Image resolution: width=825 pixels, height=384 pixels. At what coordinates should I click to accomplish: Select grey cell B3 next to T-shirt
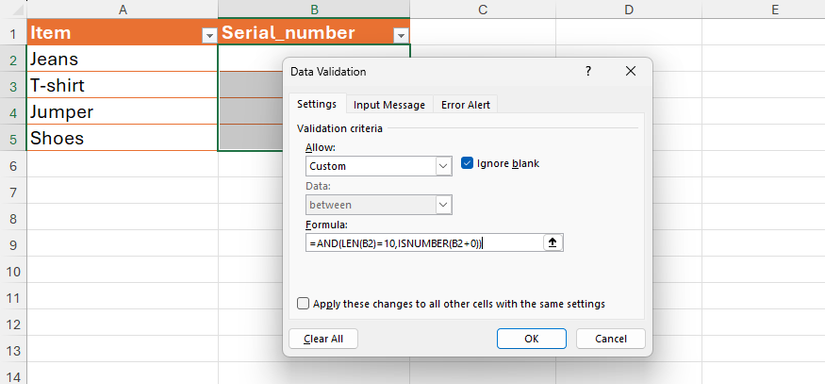250,85
